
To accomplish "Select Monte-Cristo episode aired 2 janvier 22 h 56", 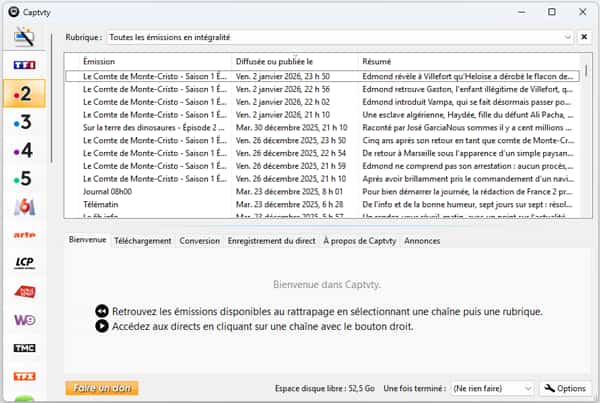I will [322, 89].
